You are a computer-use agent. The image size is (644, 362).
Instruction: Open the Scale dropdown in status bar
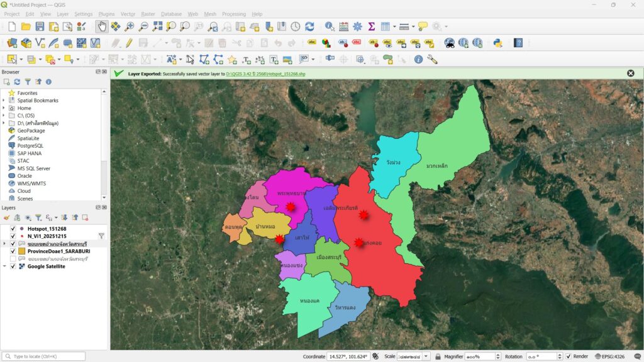pyautogui.click(x=426, y=356)
